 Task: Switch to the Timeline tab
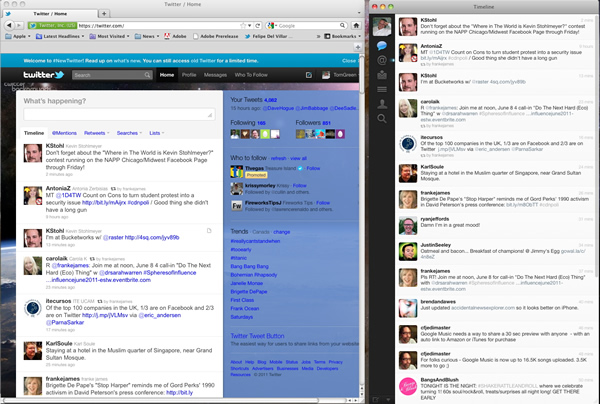pos(34,133)
